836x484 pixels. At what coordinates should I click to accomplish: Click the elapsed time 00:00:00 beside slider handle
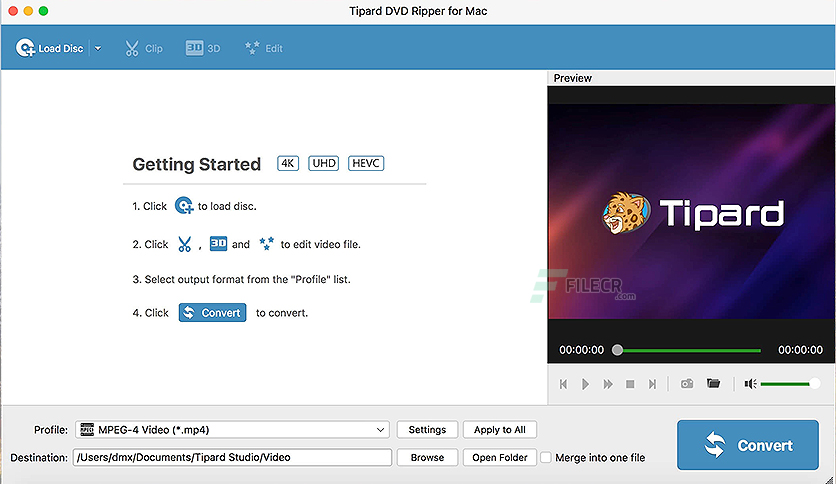pos(581,350)
